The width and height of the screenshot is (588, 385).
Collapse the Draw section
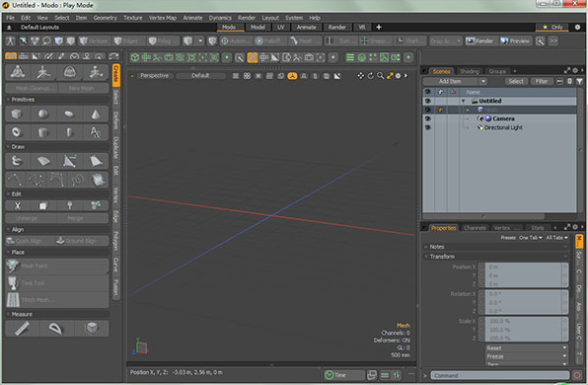click(8, 147)
